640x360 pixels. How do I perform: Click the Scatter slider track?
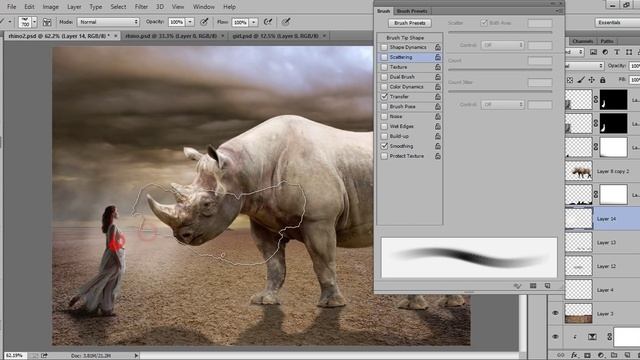(500, 32)
